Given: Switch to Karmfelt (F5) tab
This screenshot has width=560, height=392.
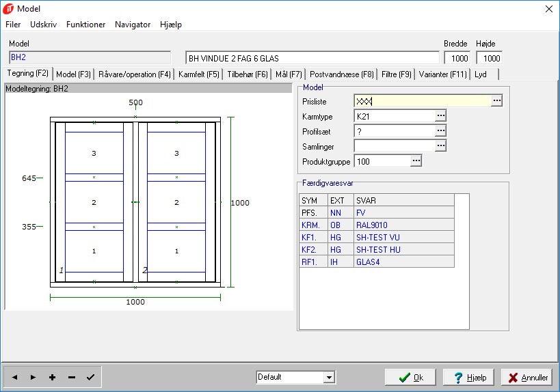Looking at the screenshot, I should (198, 74).
